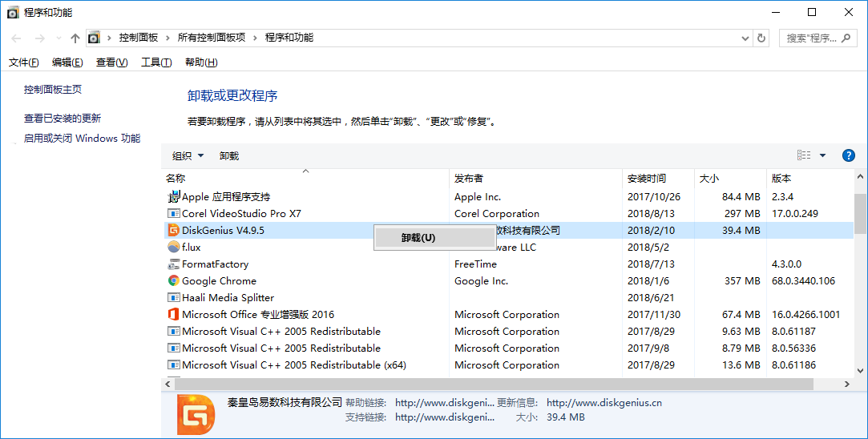Click the Google Chrome program icon

tap(173, 281)
